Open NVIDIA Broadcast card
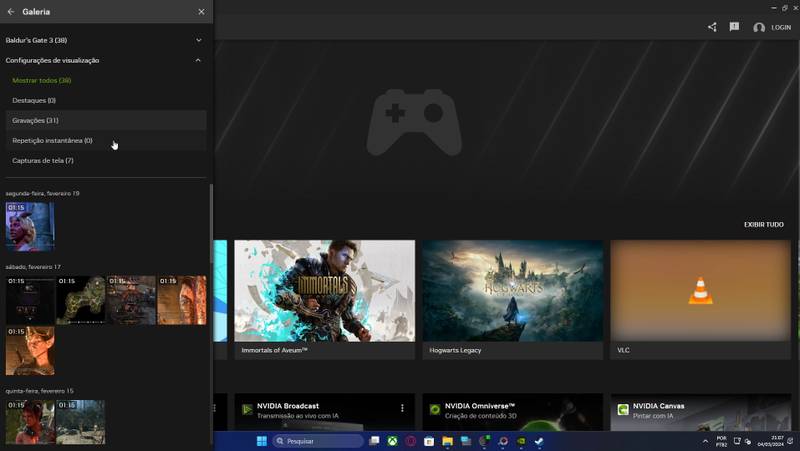Image resolution: width=800 pixels, height=451 pixels. 324,412
